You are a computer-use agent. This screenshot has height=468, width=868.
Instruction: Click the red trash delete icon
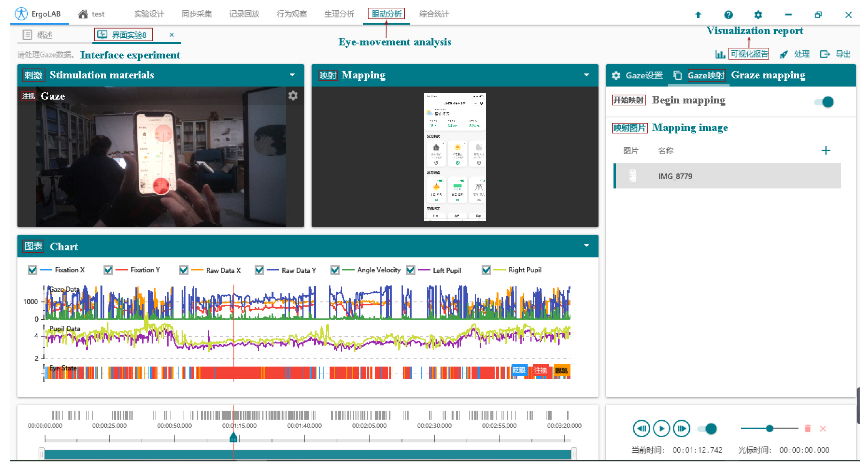coord(807,429)
